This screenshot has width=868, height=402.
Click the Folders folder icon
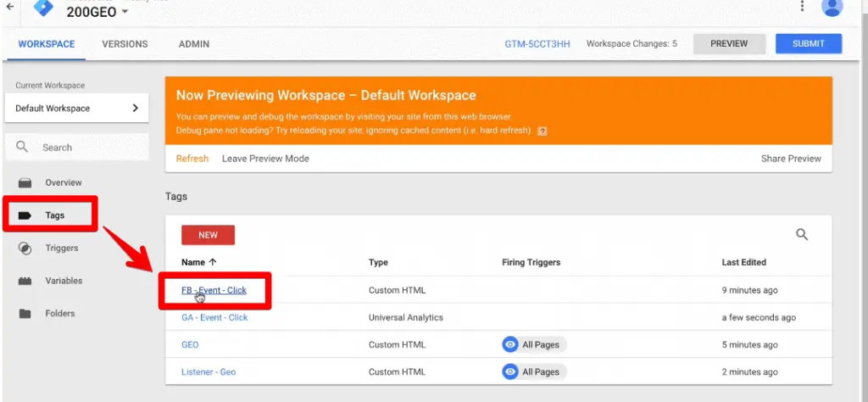[25, 314]
